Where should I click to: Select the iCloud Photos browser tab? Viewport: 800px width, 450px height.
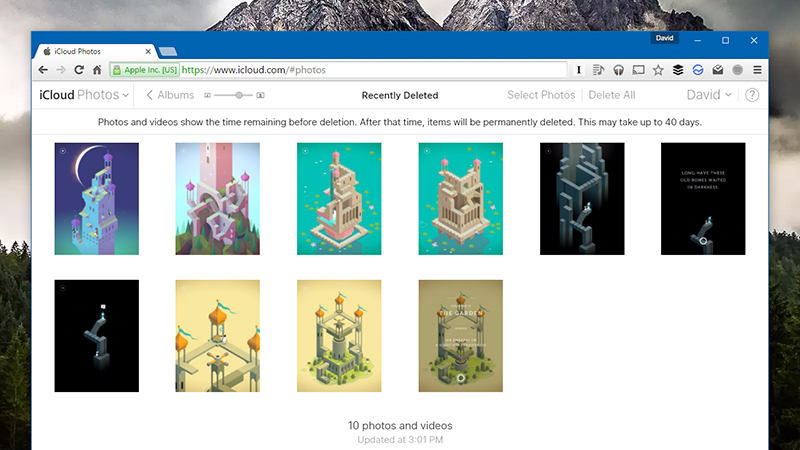[94, 52]
